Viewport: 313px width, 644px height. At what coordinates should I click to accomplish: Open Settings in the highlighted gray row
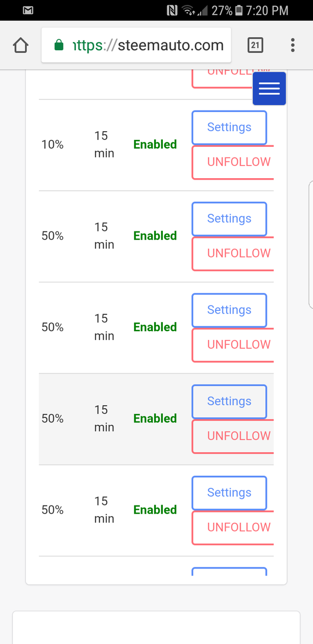pyautogui.click(x=229, y=401)
